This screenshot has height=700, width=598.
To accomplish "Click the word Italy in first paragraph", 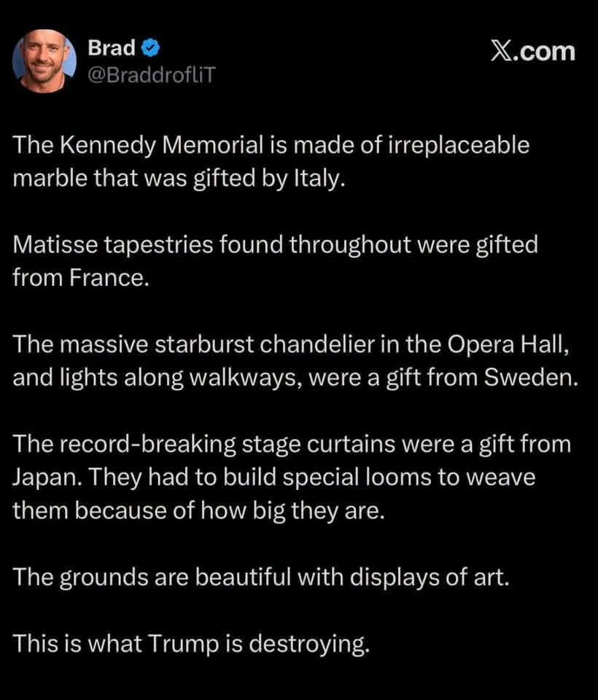I will [x=319, y=179].
